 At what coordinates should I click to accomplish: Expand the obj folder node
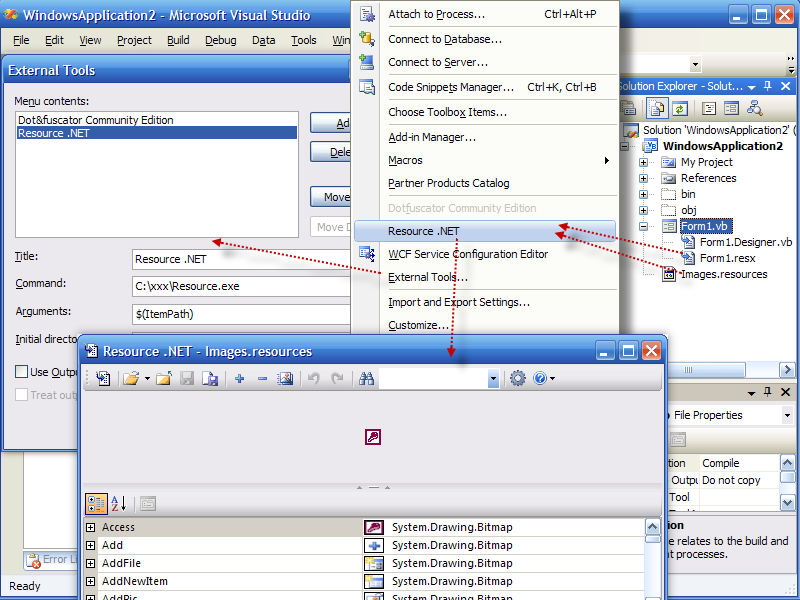(x=643, y=210)
